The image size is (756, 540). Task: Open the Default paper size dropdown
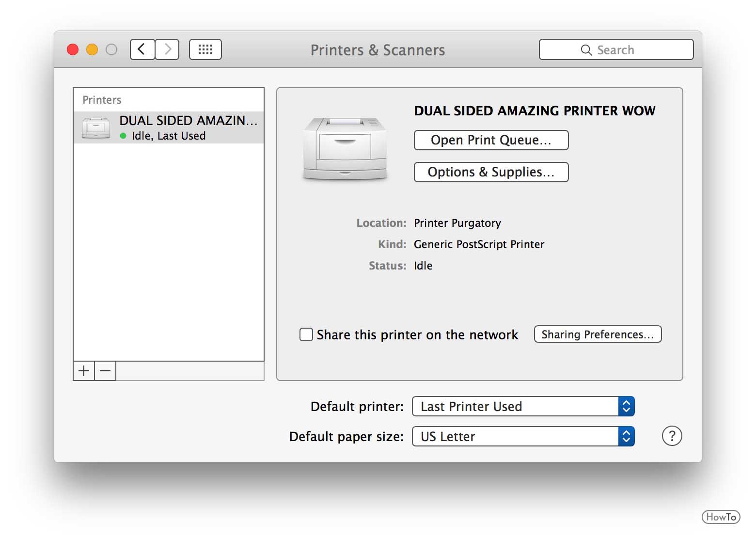point(523,436)
